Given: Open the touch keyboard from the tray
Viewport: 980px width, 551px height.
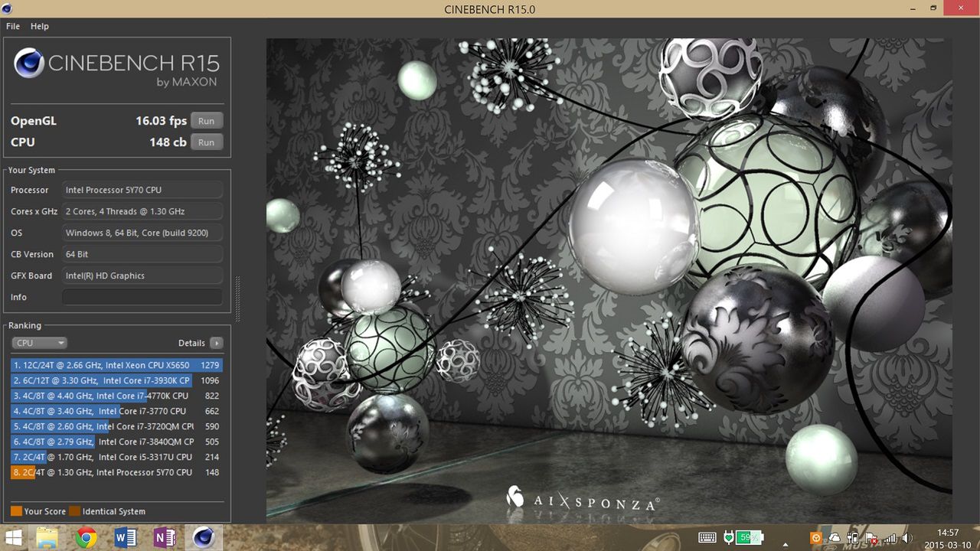Looking at the screenshot, I should pos(707,538).
